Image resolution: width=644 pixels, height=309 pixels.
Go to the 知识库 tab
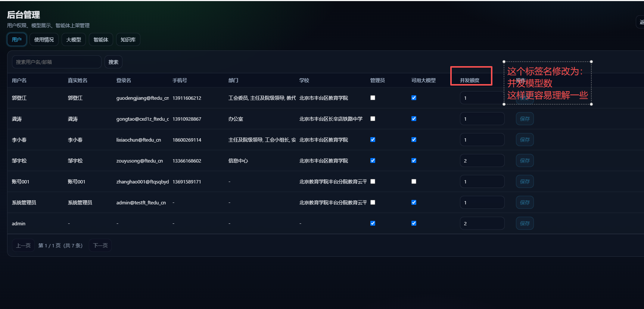(128, 40)
